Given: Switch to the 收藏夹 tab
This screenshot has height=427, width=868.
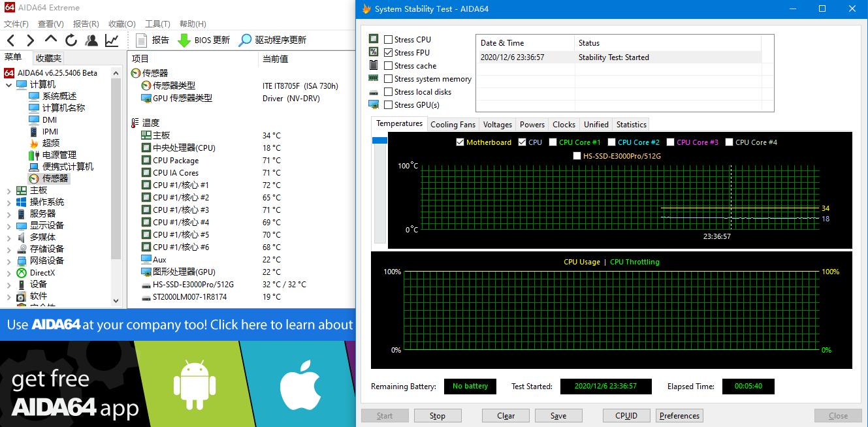Looking at the screenshot, I should [x=48, y=58].
